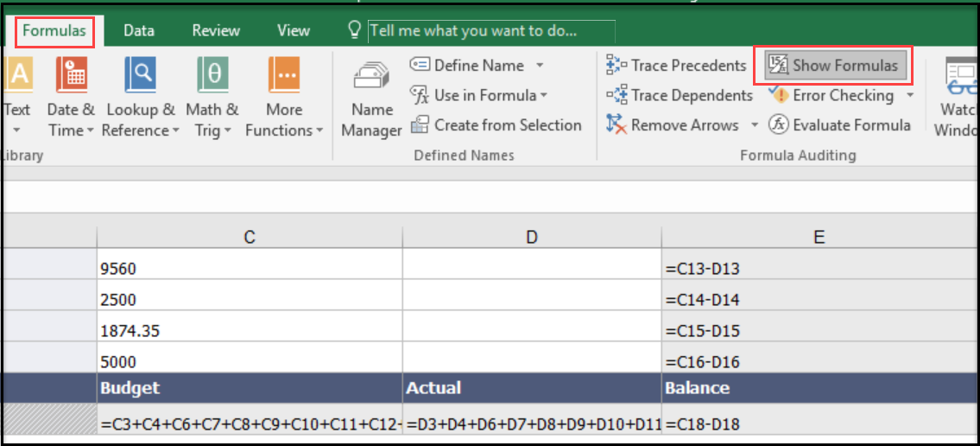
Task: Select column D header
Action: pos(532,237)
